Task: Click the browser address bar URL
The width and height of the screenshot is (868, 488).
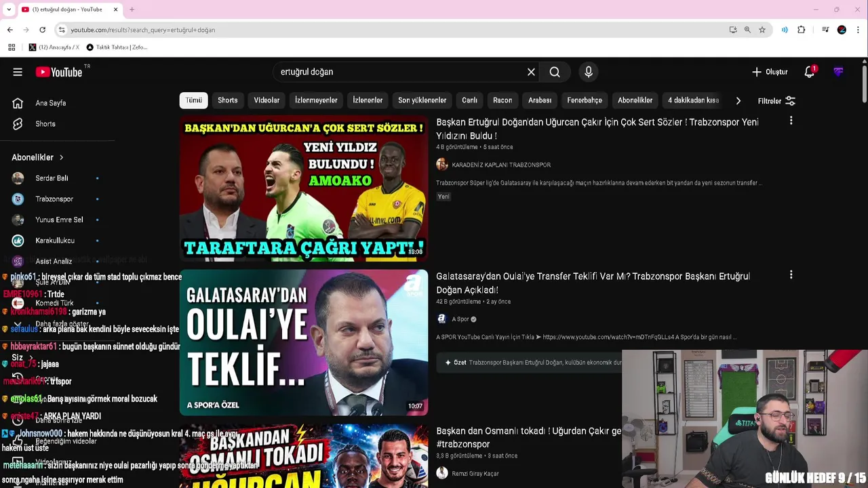Action: click(143, 30)
